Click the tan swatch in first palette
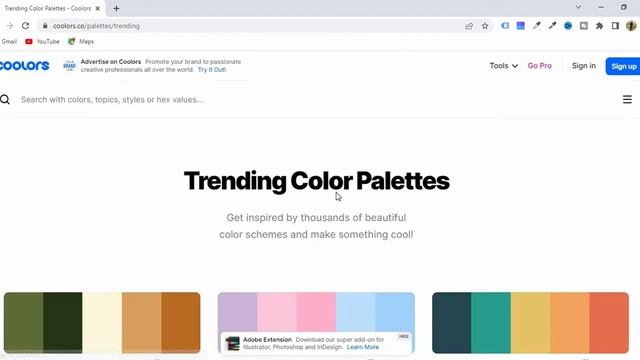This screenshot has width=640, height=360. 141,323
